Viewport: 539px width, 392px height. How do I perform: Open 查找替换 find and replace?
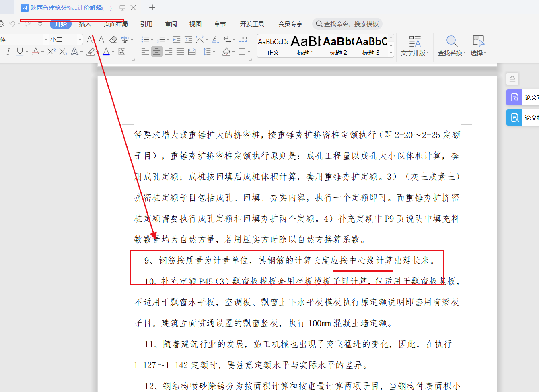[452, 46]
